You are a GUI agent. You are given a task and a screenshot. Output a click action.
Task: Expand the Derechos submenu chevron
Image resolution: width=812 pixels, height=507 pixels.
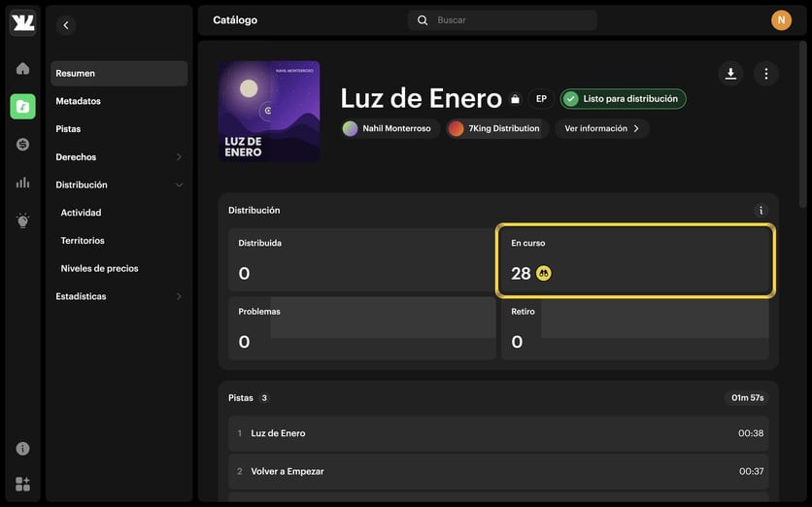[x=179, y=157]
